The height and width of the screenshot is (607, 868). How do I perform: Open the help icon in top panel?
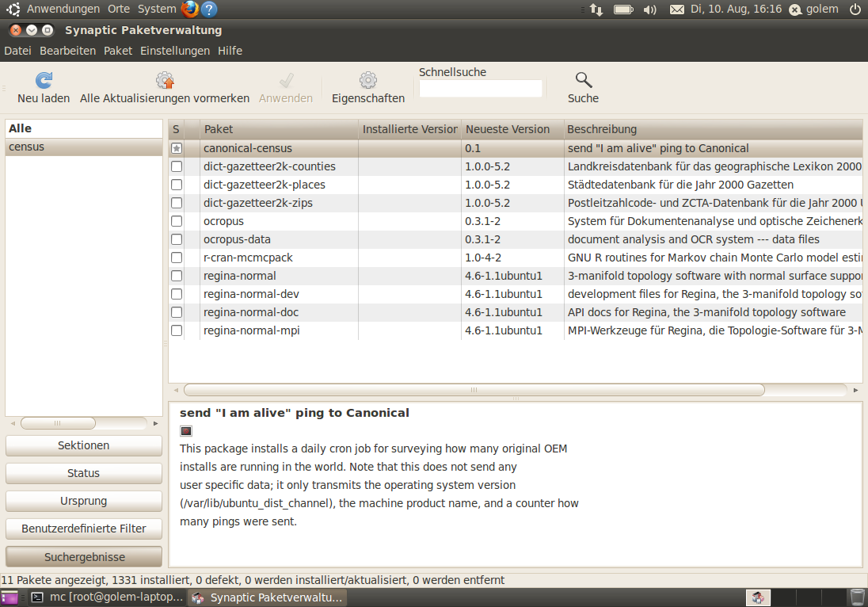point(209,9)
